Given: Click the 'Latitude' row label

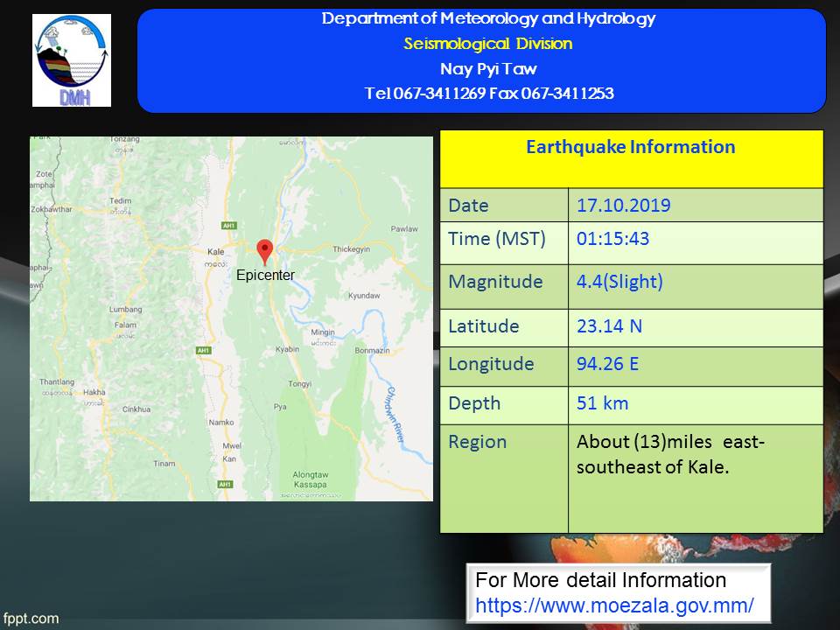Looking at the screenshot, I should point(484,326).
